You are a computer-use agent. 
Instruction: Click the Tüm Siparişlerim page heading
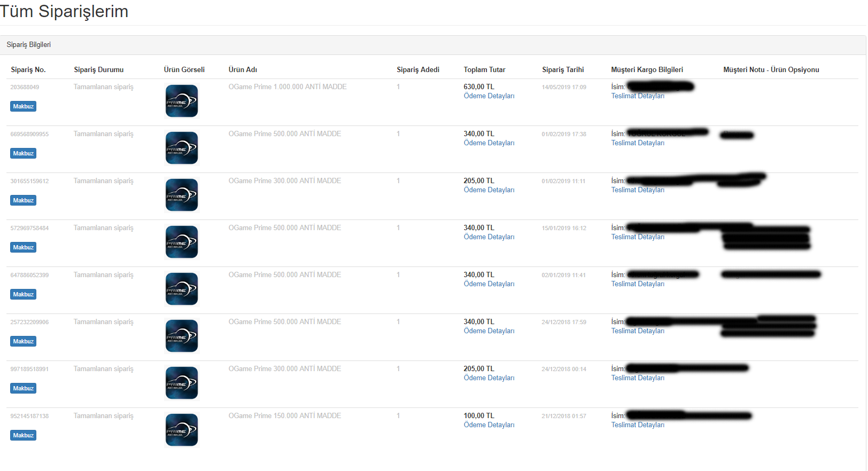click(x=64, y=12)
